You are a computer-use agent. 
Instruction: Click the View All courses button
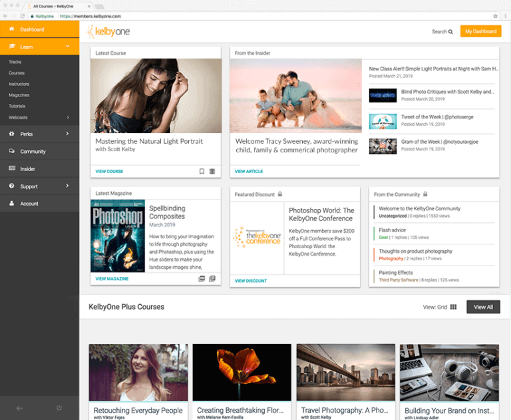483,307
